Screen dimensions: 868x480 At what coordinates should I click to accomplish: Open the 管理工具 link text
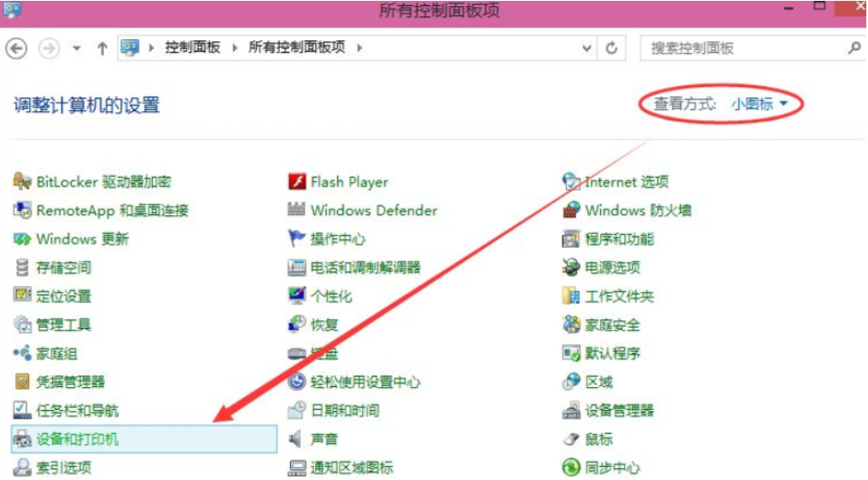pyautogui.click(x=64, y=325)
